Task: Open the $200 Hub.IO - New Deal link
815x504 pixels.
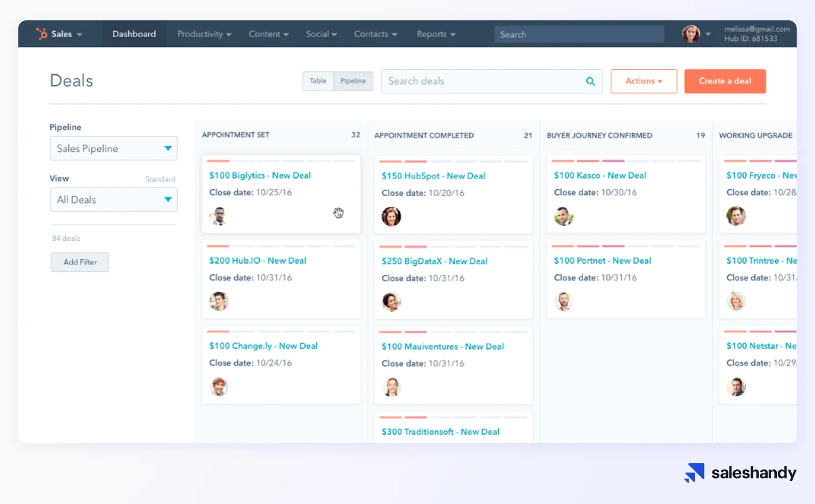Action: (x=258, y=260)
